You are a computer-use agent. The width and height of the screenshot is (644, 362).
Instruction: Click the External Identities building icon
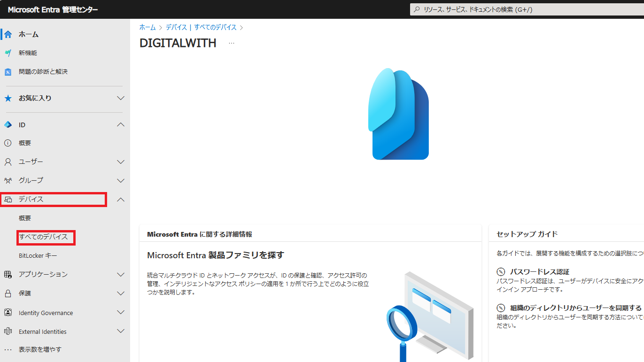(8, 331)
